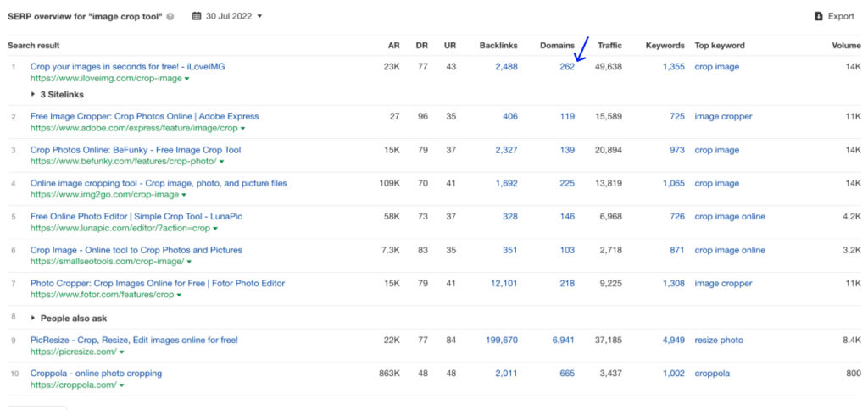This screenshot has height=410, width=868.
Task: Open the Online image cropping tool title
Action: pyautogui.click(x=159, y=183)
